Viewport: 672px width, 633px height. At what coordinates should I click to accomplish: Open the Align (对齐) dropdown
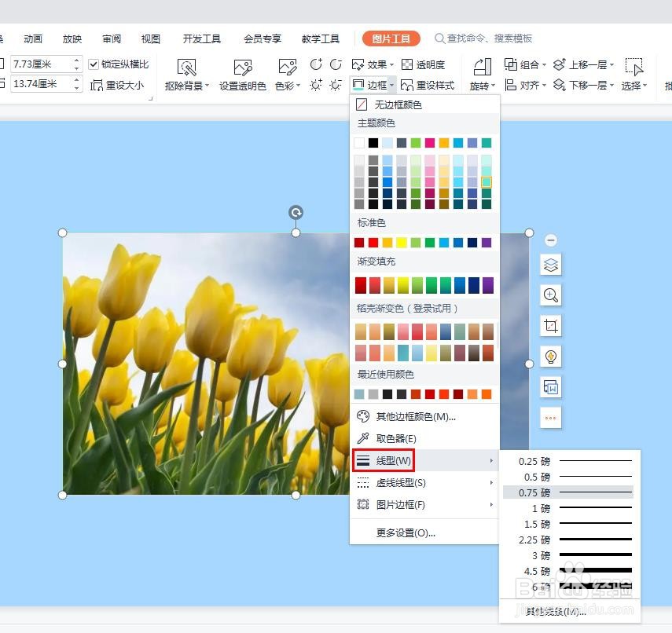pos(525,85)
